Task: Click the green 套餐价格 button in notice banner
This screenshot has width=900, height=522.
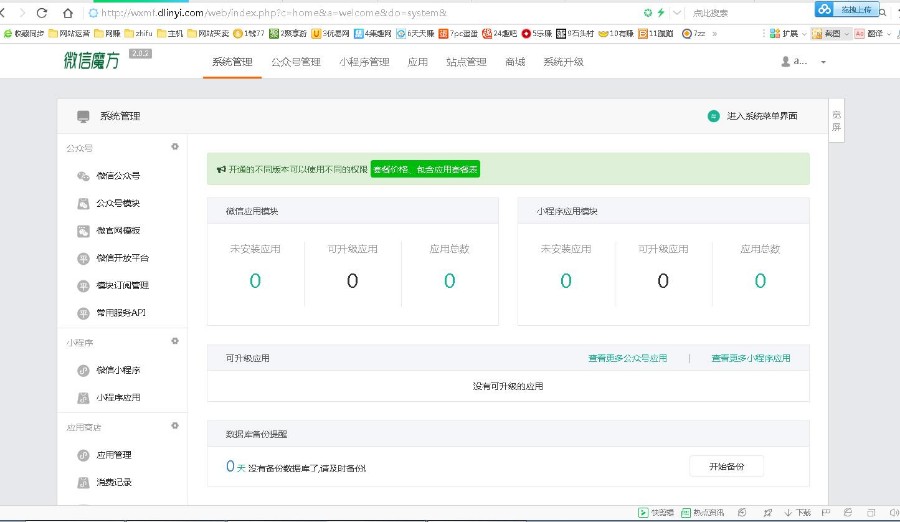Action: click(x=425, y=169)
